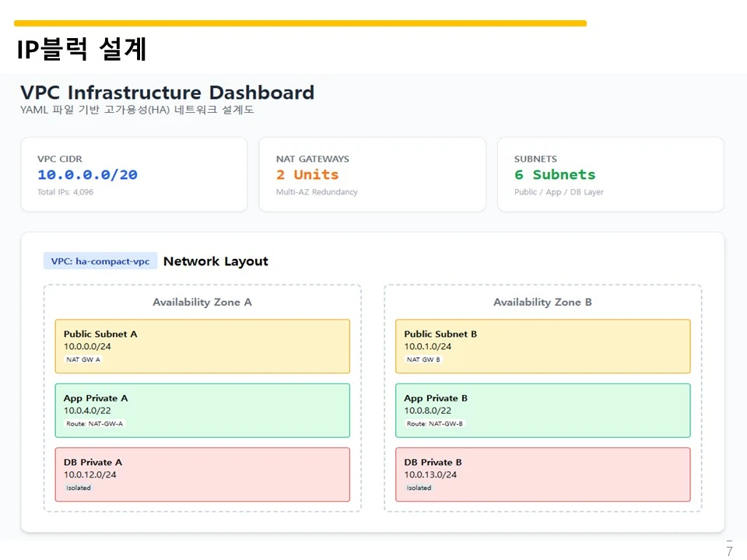Click the VPC: ha-compact-vpc badge
The width and height of the screenshot is (747, 560).
click(100, 261)
